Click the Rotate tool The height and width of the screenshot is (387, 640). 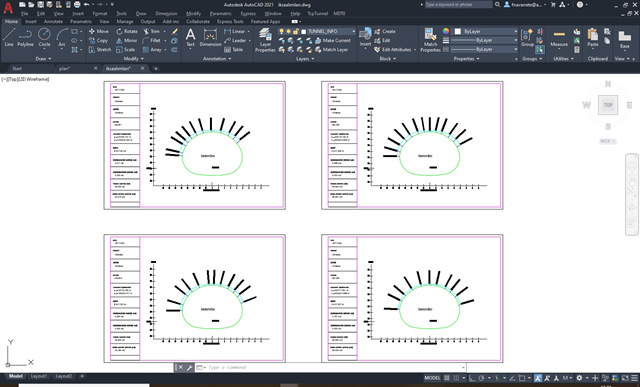click(127, 31)
